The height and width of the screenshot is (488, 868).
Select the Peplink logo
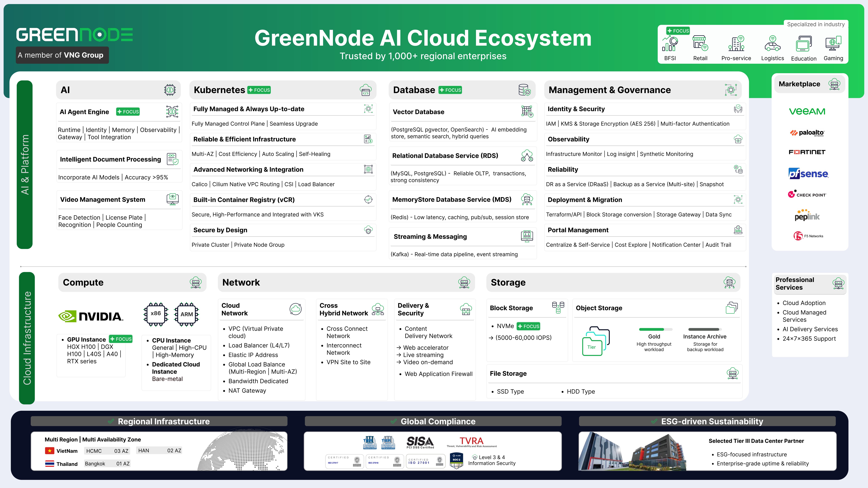[807, 216]
